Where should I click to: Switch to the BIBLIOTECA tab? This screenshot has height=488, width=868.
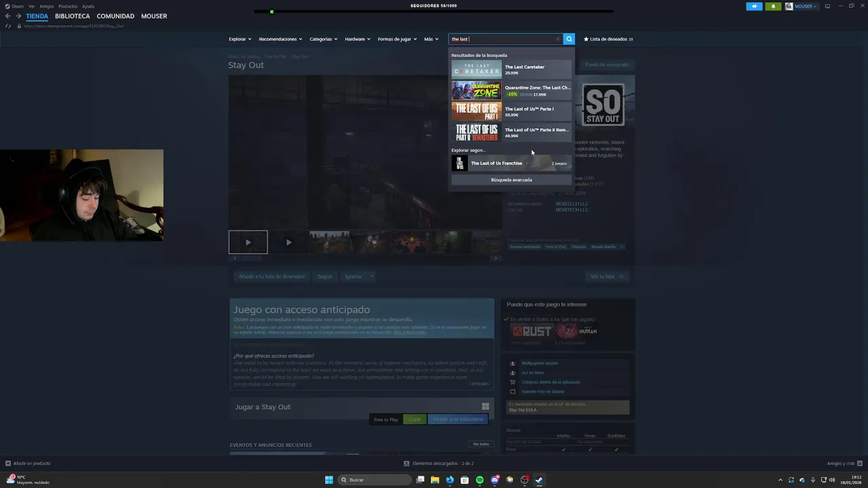[x=73, y=16]
